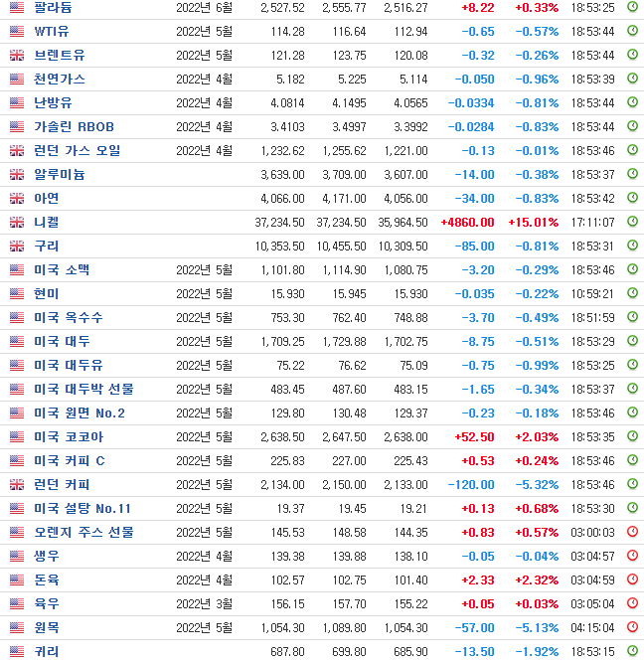Image resolution: width=644 pixels, height=662 pixels.
Task: Click the green clock icon in 니켈 row
Action: pos(632,222)
